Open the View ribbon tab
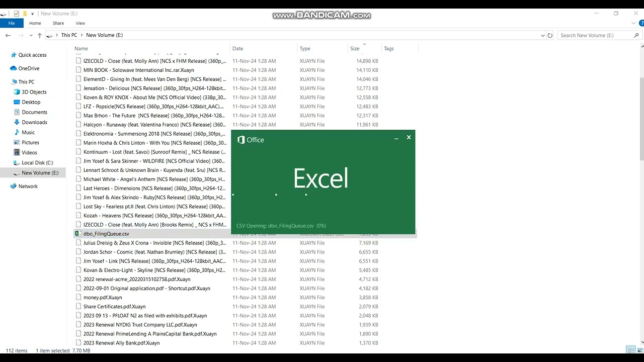The width and height of the screenshot is (644, 362). coord(80,23)
